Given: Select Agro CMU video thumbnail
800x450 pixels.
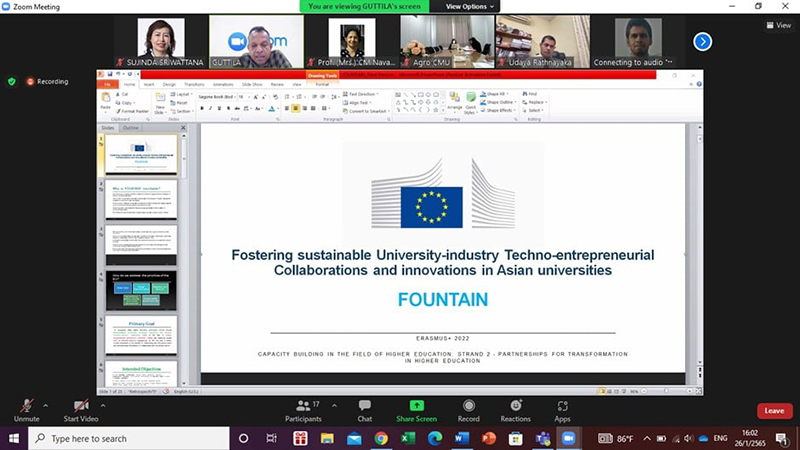Looking at the screenshot, I should (447, 41).
